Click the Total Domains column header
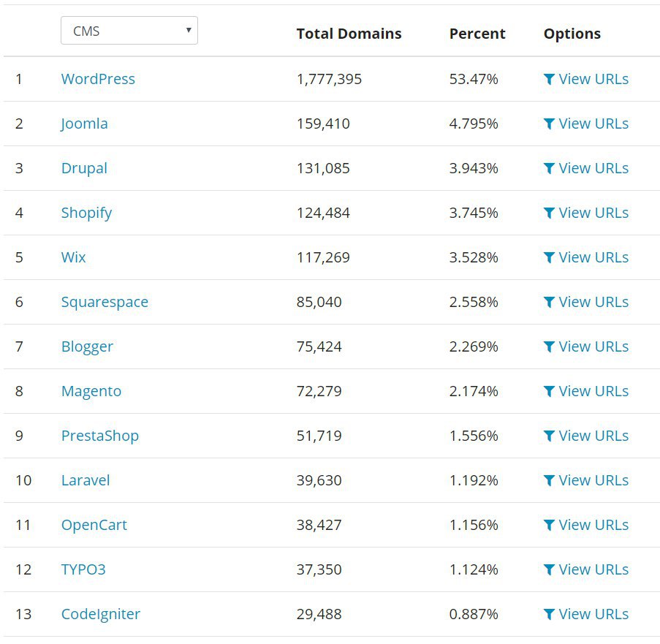 pyautogui.click(x=349, y=34)
